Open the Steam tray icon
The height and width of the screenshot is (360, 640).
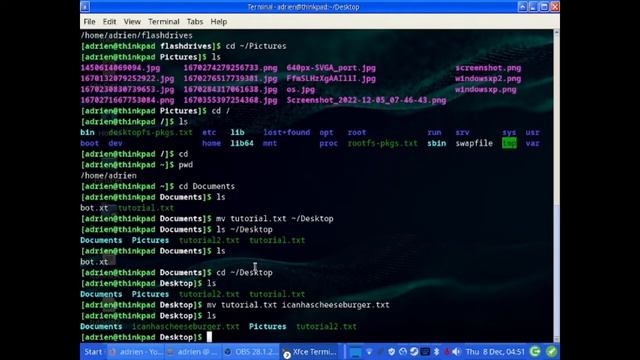click(x=414, y=351)
